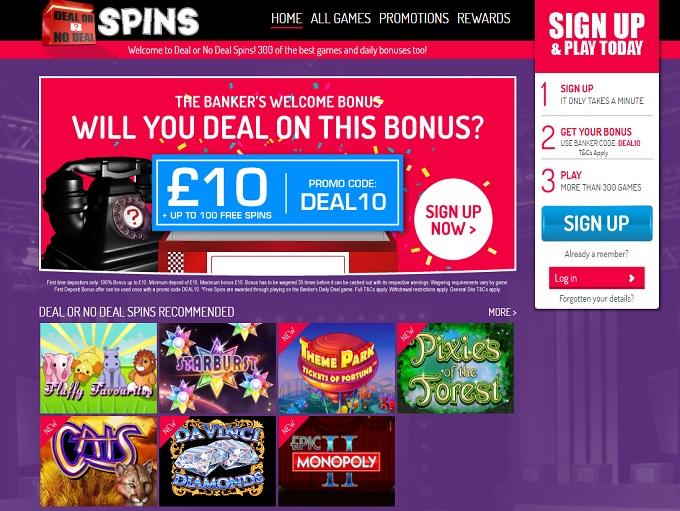680x511 pixels.
Task: Click the black telephone question mark dial
Action: tap(132, 216)
